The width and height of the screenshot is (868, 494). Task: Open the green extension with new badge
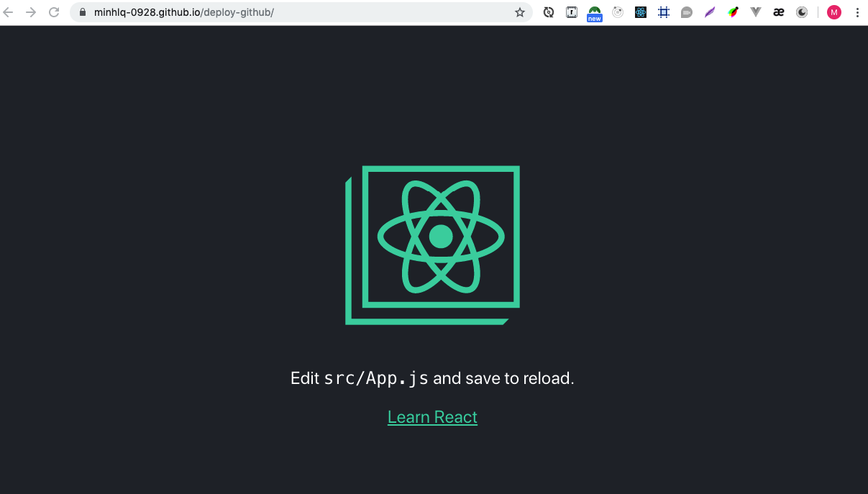594,14
